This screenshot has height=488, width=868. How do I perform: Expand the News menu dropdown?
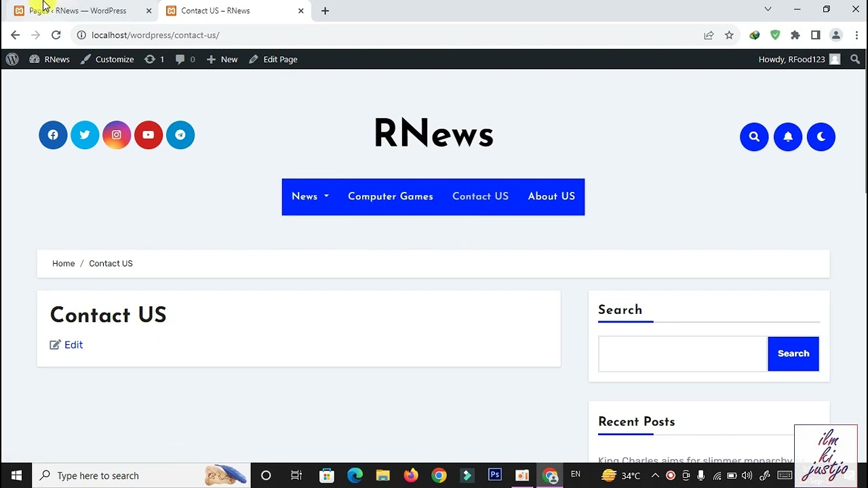310,197
